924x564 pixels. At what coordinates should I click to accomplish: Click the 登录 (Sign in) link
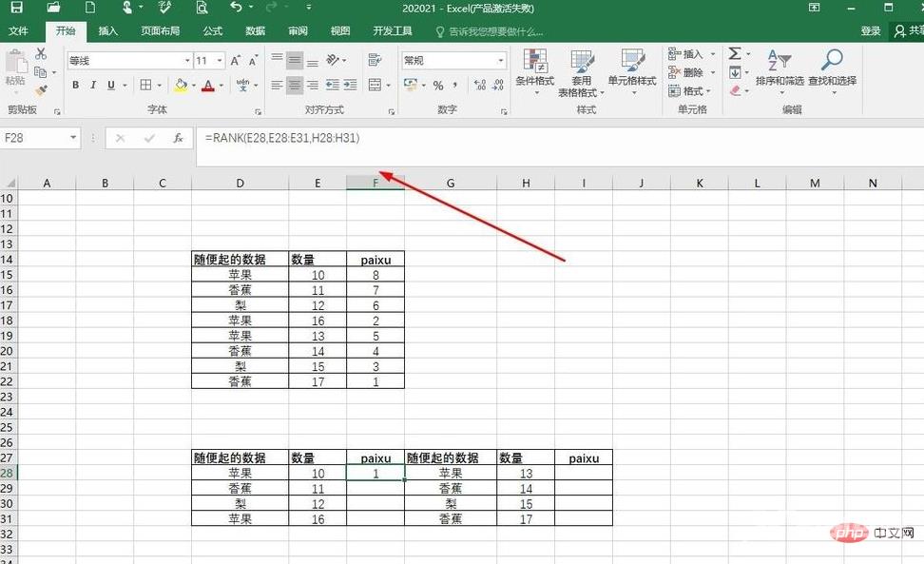[x=871, y=30]
